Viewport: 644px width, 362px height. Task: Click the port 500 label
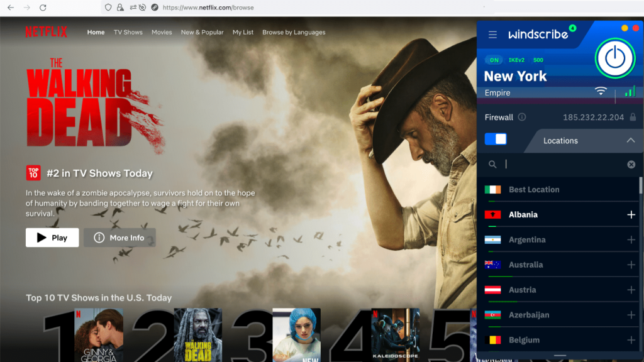click(x=538, y=60)
